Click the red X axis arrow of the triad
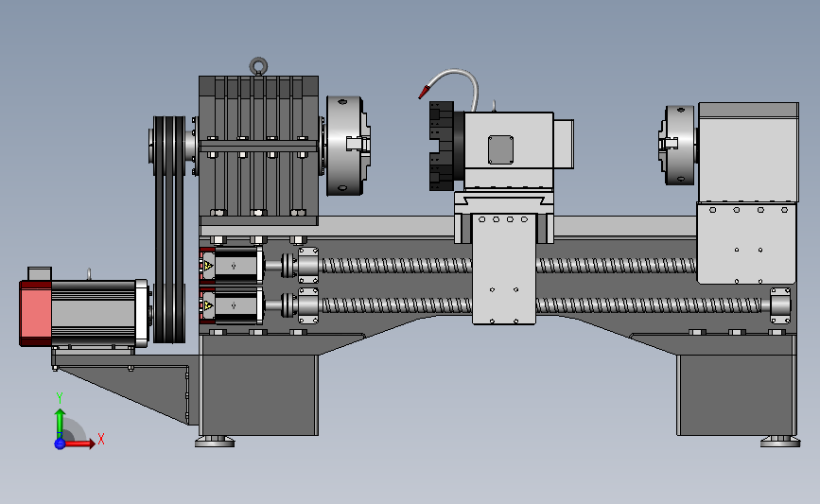Screen dimensions: 820x504 pos(79,443)
